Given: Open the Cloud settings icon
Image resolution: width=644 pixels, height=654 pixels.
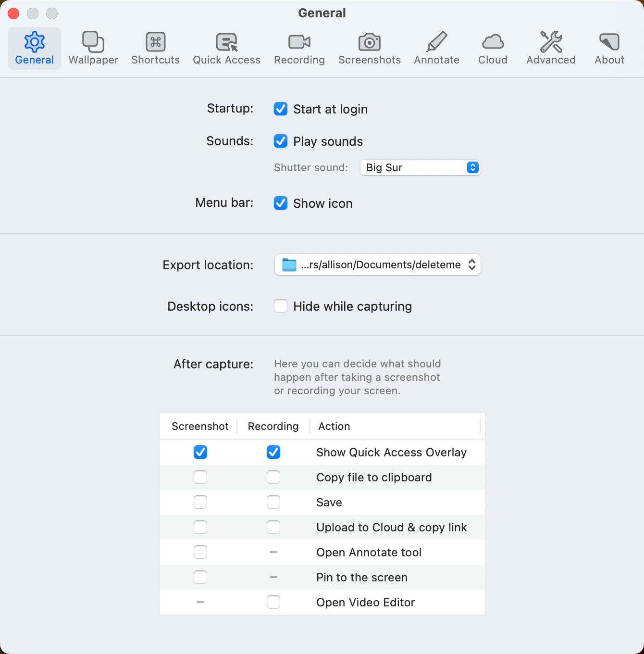Looking at the screenshot, I should click(493, 42).
